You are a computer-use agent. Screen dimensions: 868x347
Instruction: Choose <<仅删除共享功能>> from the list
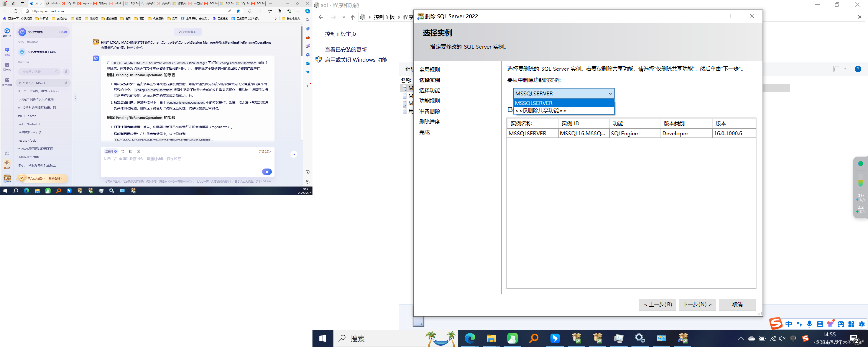[541, 111]
